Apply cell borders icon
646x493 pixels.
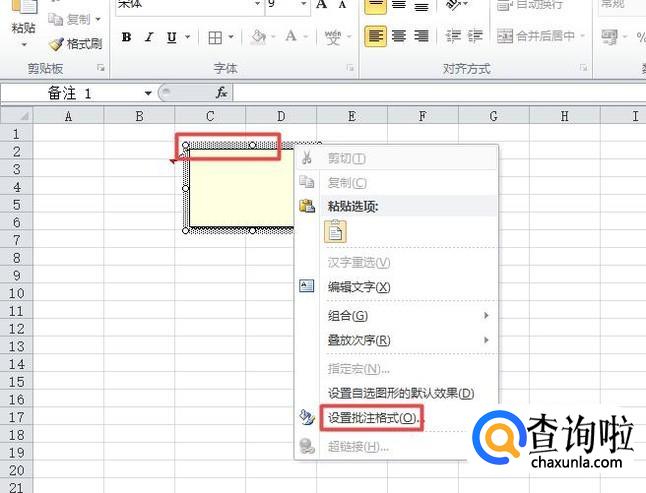215,37
